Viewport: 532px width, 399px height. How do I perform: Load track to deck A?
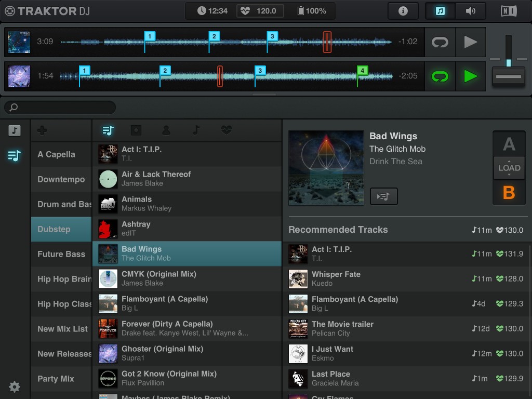point(509,144)
